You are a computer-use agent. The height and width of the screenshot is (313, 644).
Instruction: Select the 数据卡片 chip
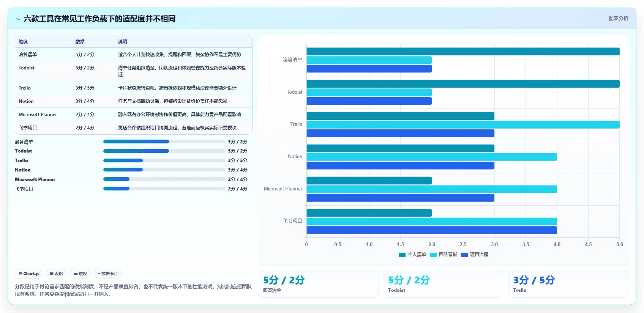pos(108,274)
